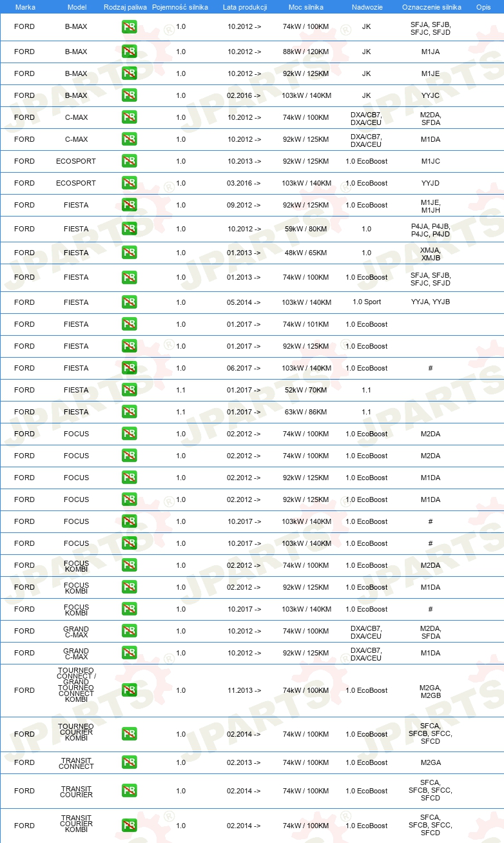
Task: Click fuel icon in GRAND C-MAX 74kW / 100KM row
Action: pos(130,631)
